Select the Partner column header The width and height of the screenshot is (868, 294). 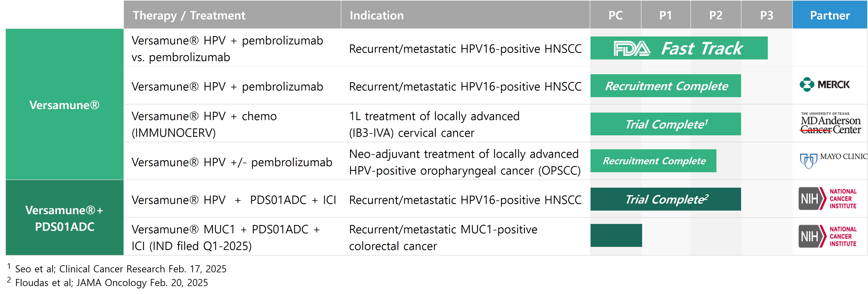pos(830,15)
